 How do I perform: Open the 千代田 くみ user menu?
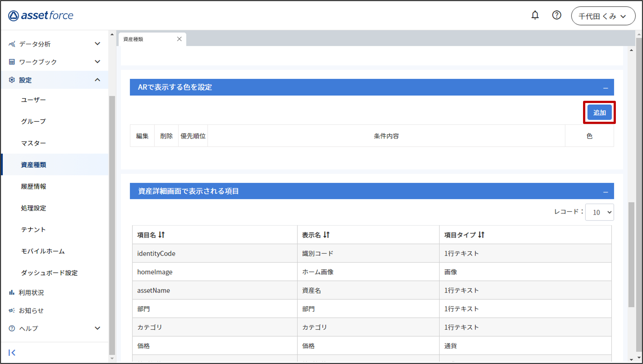click(x=603, y=16)
